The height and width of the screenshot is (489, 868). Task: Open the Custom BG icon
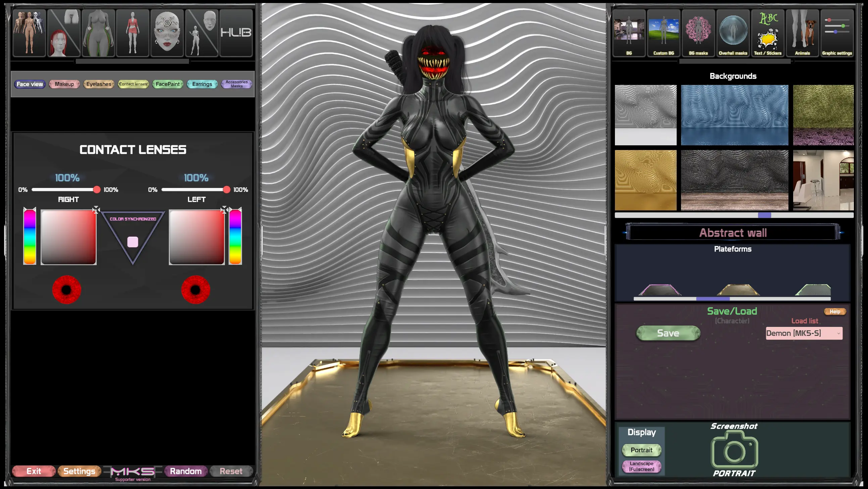click(664, 33)
